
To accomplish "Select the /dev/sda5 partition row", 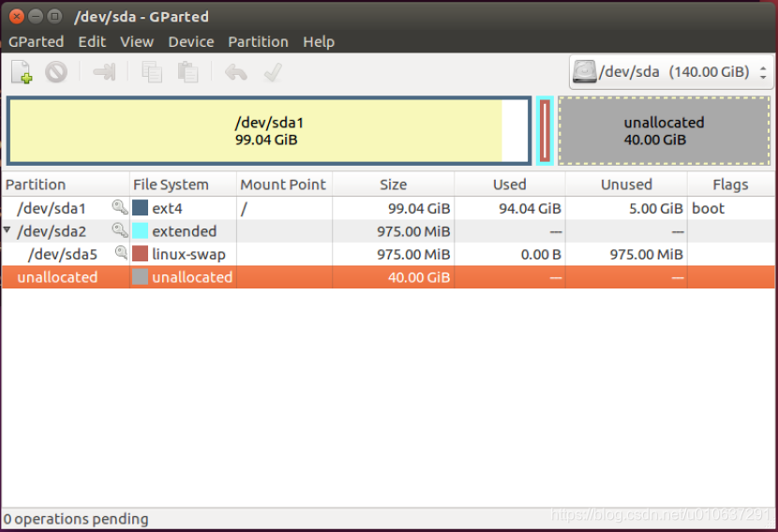I will point(387,254).
